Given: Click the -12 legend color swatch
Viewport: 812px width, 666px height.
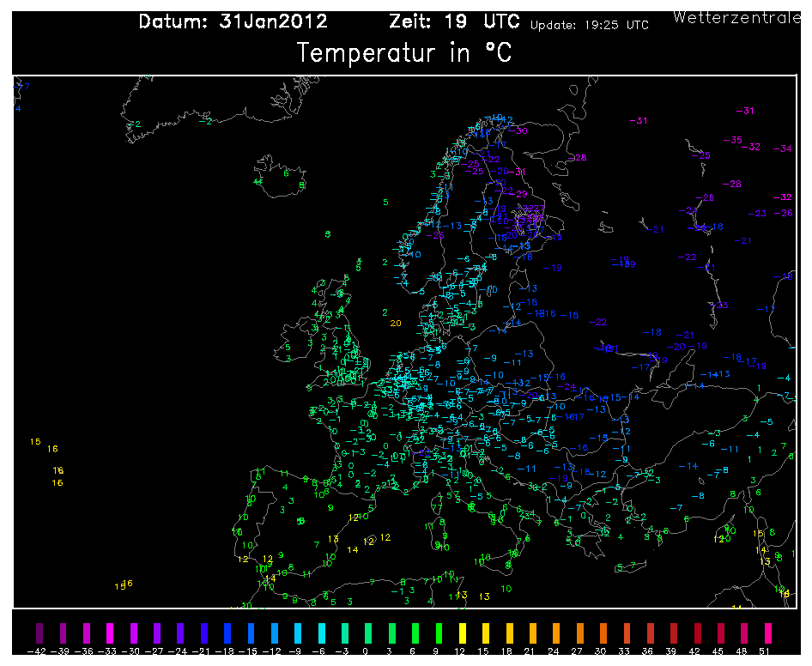Looking at the screenshot, I should click(x=275, y=633).
